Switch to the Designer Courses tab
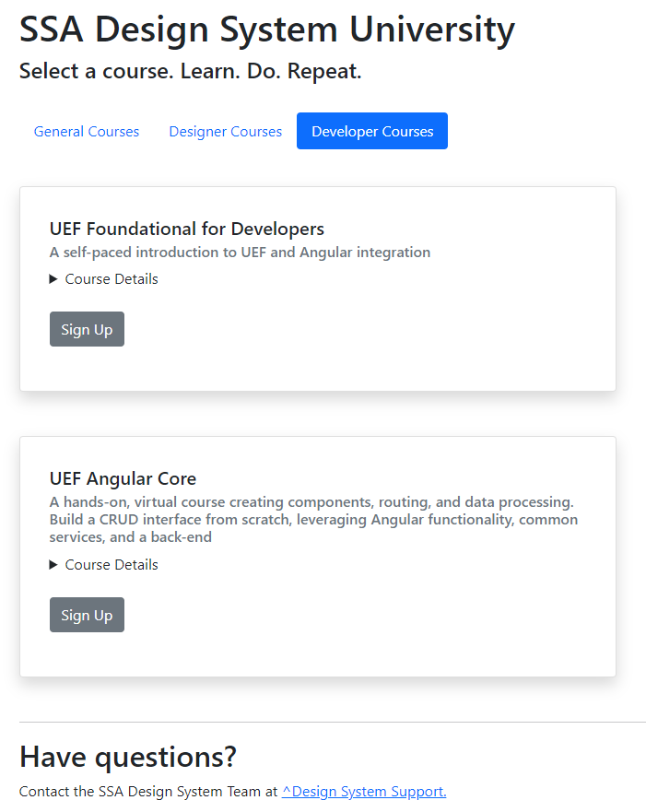Viewport: 646px width, 812px height. 225,131
